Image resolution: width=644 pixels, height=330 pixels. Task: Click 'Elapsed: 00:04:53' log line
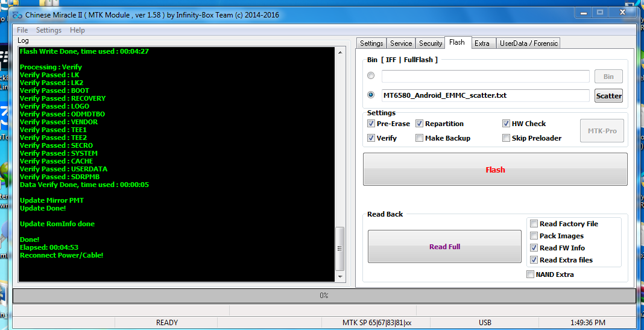click(x=49, y=247)
